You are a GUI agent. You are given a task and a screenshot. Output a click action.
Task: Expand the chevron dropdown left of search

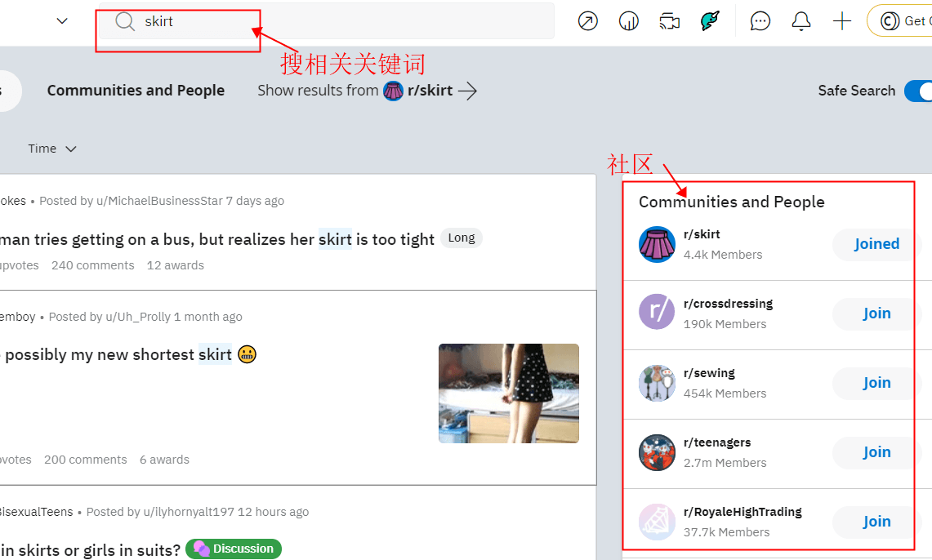(x=62, y=21)
